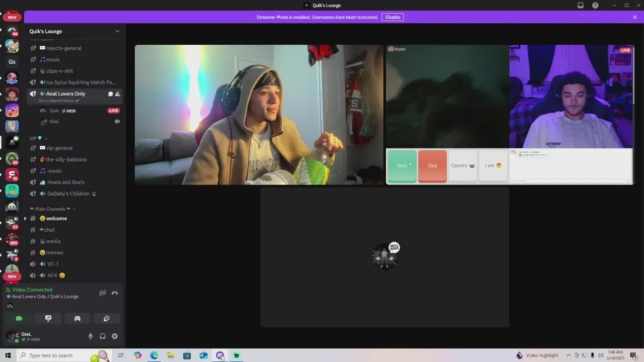Open chat icon on Anal Lovers Only
This screenshot has height=362, width=644.
pyautogui.click(x=110, y=94)
